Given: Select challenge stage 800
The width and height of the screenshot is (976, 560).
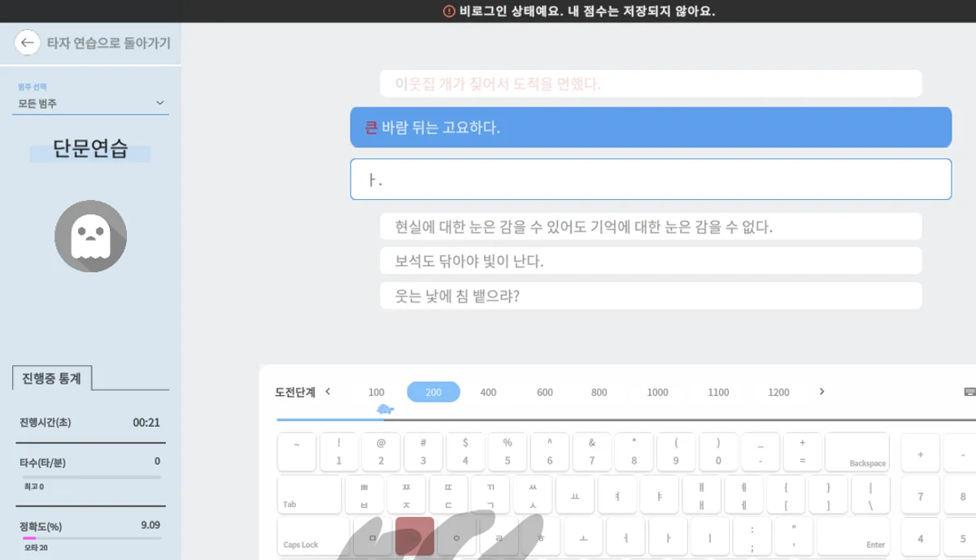Looking at the screenshot, I should [x=599, y=393].
